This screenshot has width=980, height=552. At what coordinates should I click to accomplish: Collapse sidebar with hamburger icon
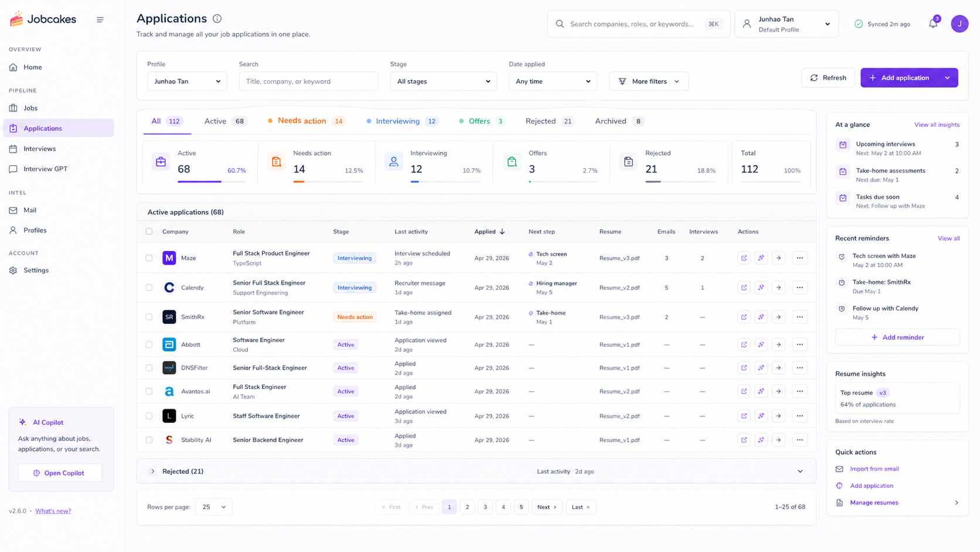click(x=100, y=19)
